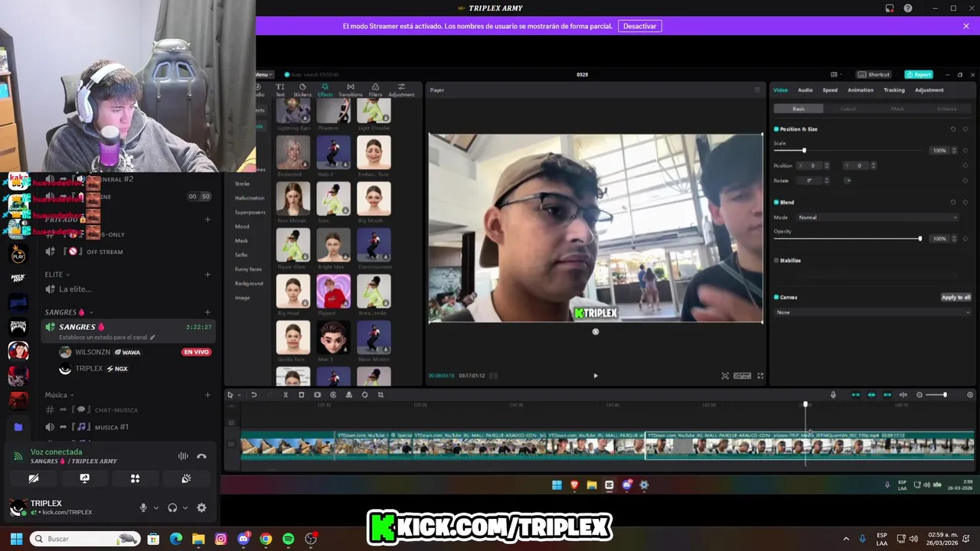The image size is (980, 551).
Task: Open Spotify from Windows taskbar
Action: (x=288, y=539)
